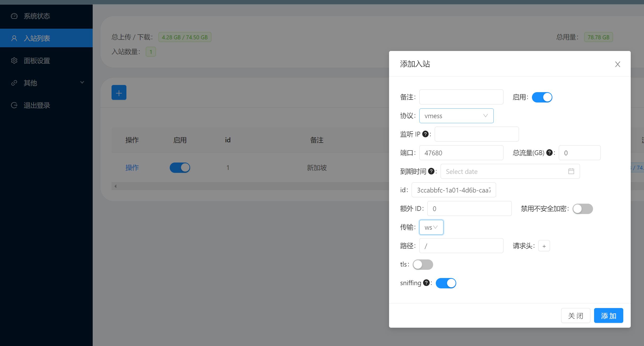Click the calendar icon in date picker
This screenshot has height=346, width=644.
point(571,171)
